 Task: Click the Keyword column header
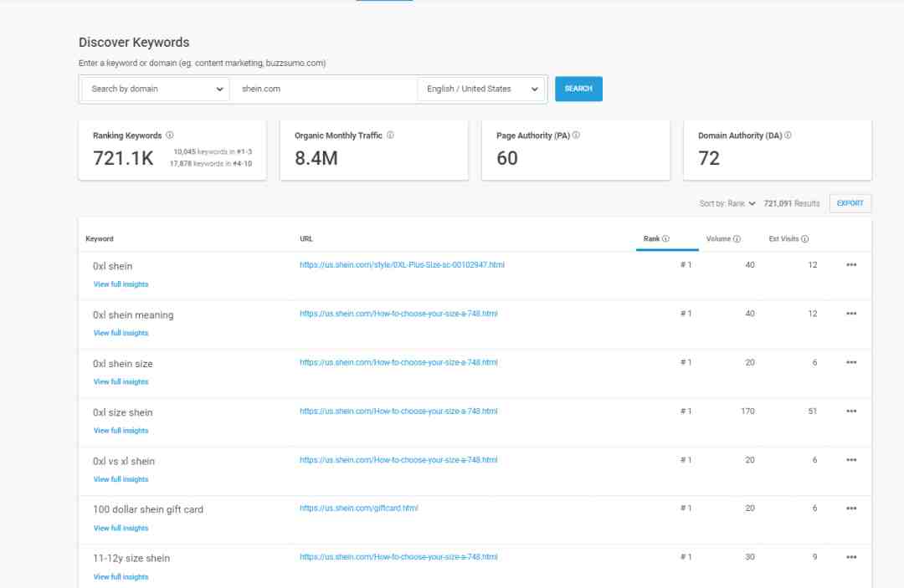pyautogui.click(x=100, y=239)
